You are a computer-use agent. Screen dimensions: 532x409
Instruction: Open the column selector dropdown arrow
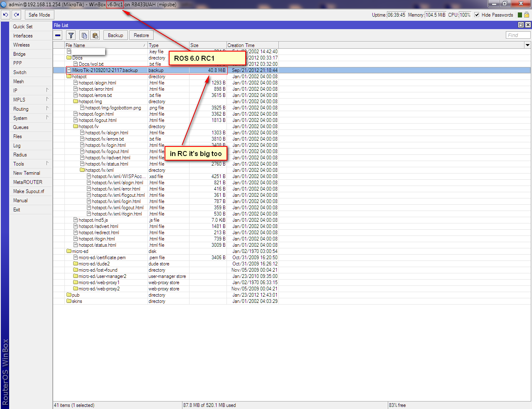528,45
